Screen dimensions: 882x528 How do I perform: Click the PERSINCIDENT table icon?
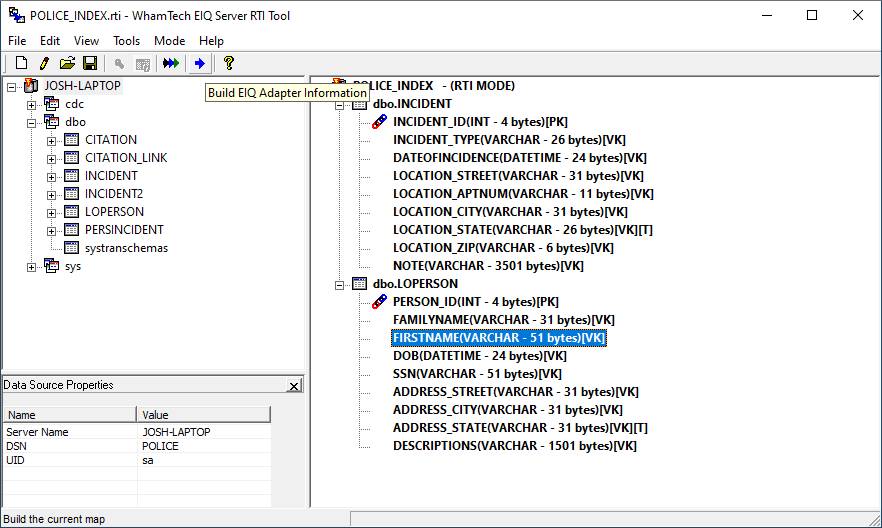71,229
